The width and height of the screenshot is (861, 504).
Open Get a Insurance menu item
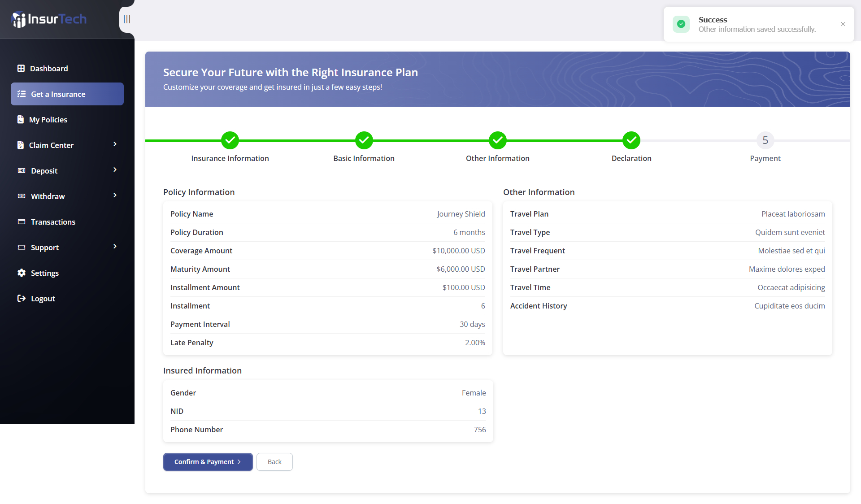click(x=67, y=94)
